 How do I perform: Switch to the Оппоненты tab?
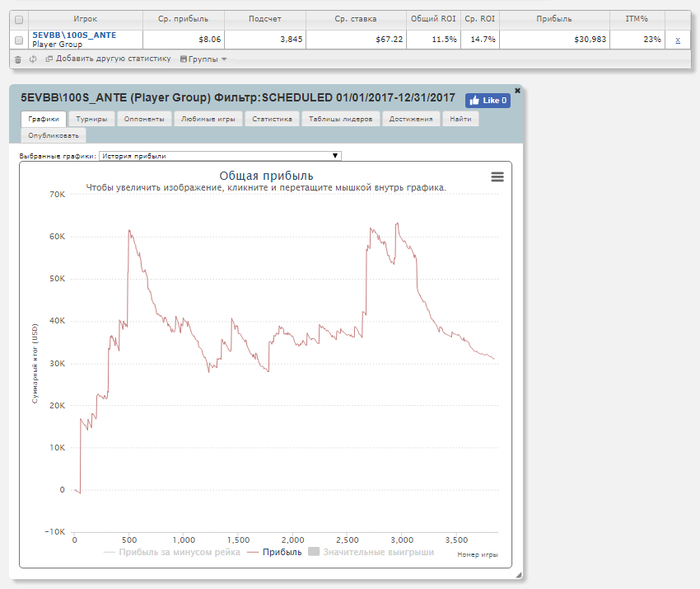144,119
